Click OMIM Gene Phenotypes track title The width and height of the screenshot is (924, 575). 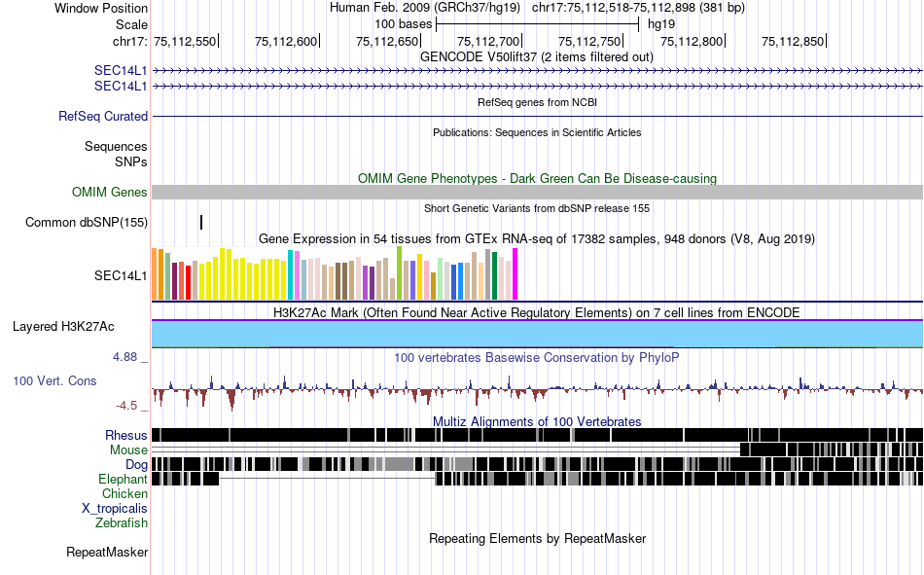537,179
